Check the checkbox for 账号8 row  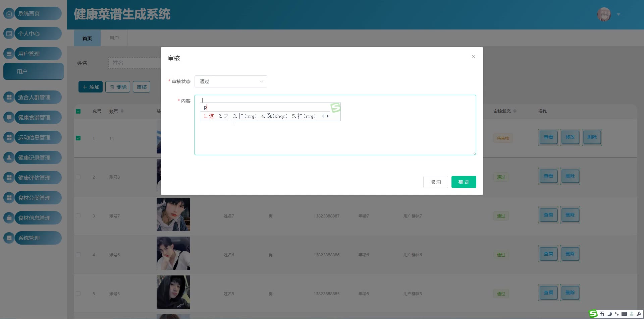tap(78, 177)
